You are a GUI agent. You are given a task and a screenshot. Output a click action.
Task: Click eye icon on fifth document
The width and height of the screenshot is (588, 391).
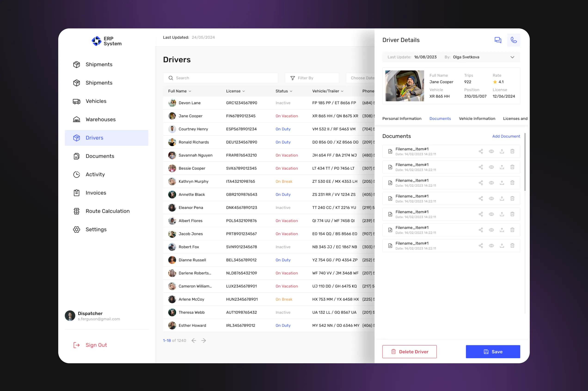491,214
